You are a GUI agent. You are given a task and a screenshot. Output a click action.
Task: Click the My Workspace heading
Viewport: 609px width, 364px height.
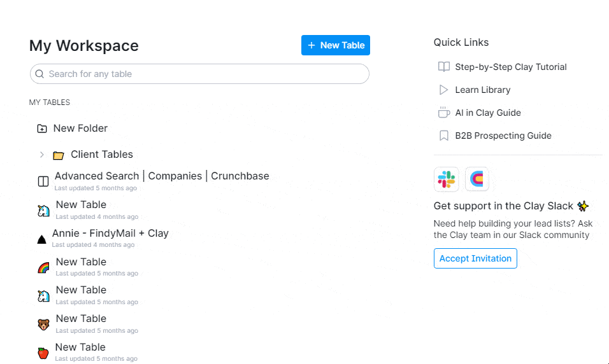pos(84,46)
